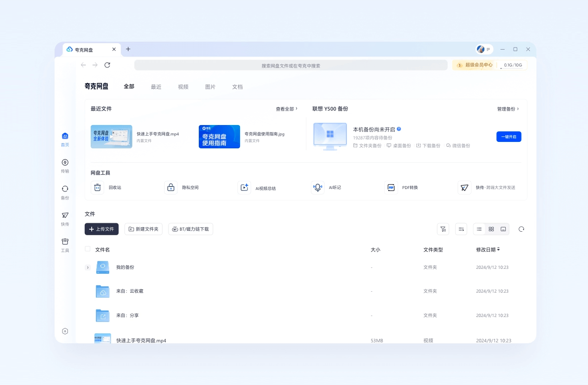
Task: Click the user avatar icon in title bar
Action: (x=480, y=49)
